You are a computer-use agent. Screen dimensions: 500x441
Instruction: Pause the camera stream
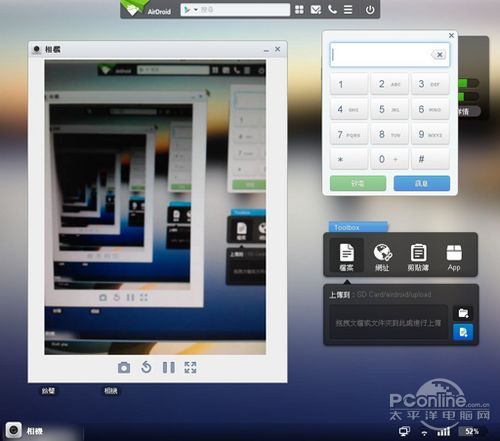point(168,368)
